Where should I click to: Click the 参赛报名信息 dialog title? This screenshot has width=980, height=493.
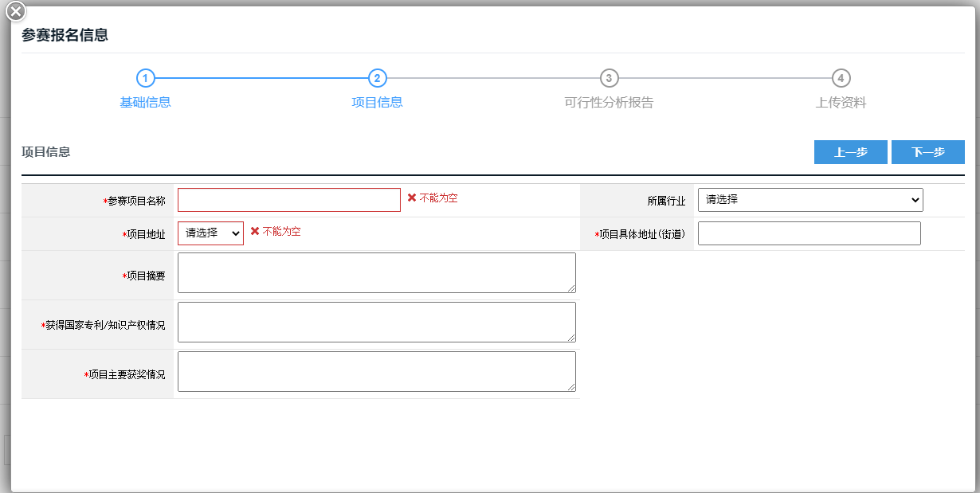(65, 35)
